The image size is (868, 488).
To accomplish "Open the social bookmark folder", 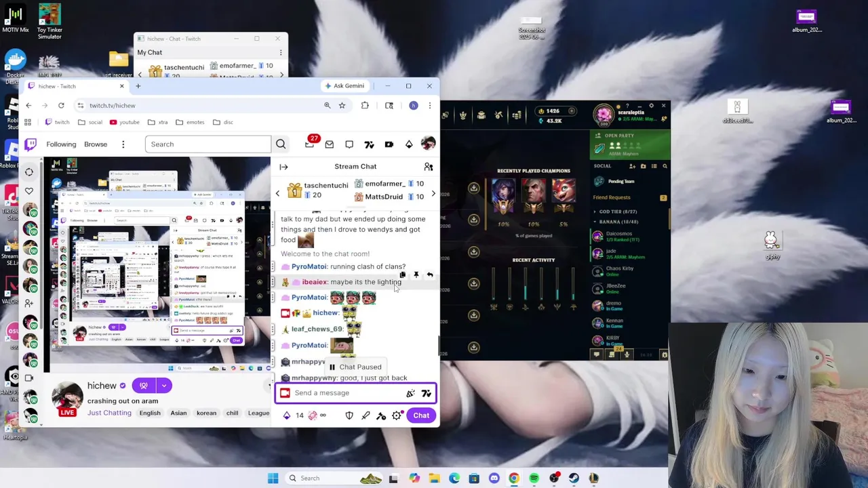I will click(x=90, y=122).
